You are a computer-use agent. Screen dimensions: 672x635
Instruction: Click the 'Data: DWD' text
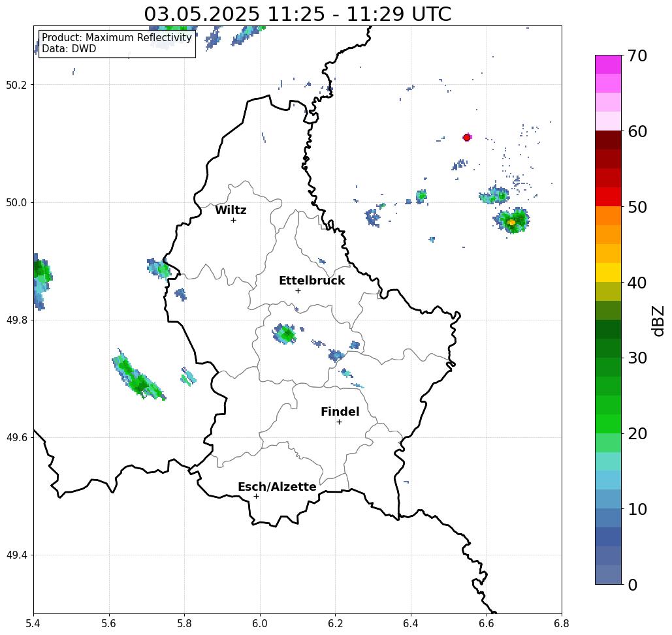click(69, 49)
